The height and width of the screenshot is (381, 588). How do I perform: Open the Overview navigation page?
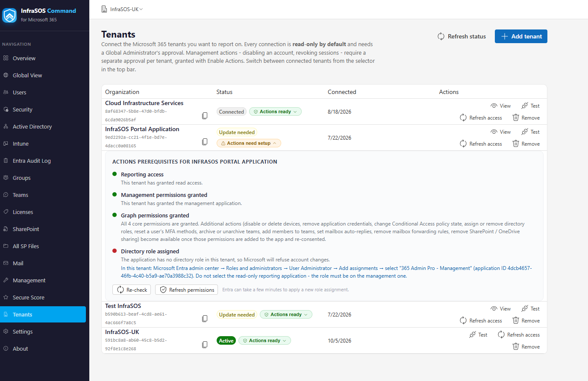pyautogui.click(x=43, y=58)
